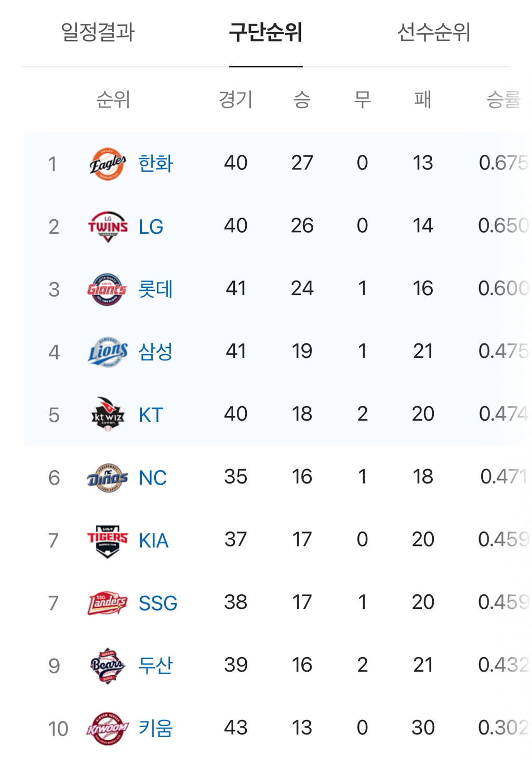The image size is (532, 774).
Task: Click the Doosan Bears team logo
Action: pos(108,665)
